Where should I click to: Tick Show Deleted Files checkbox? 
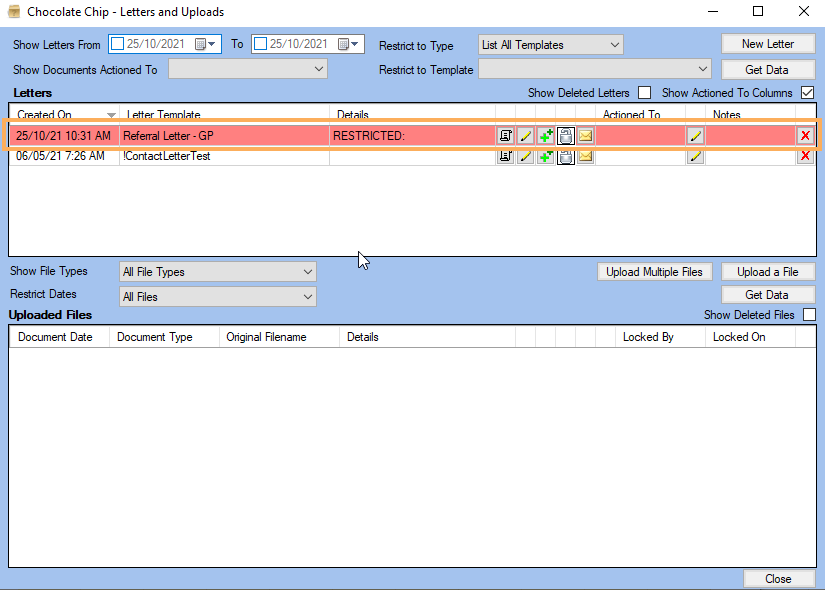tap(810, 315)
